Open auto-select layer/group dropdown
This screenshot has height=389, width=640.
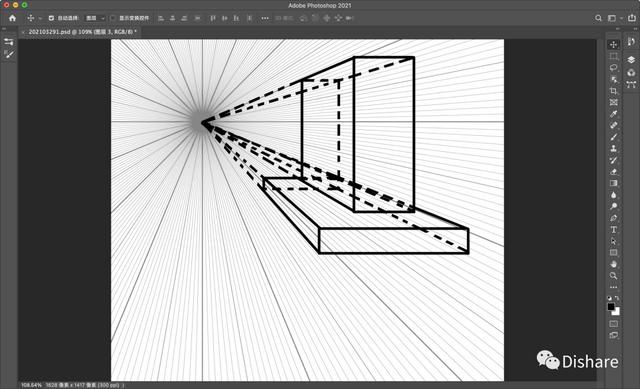(95, 18)
